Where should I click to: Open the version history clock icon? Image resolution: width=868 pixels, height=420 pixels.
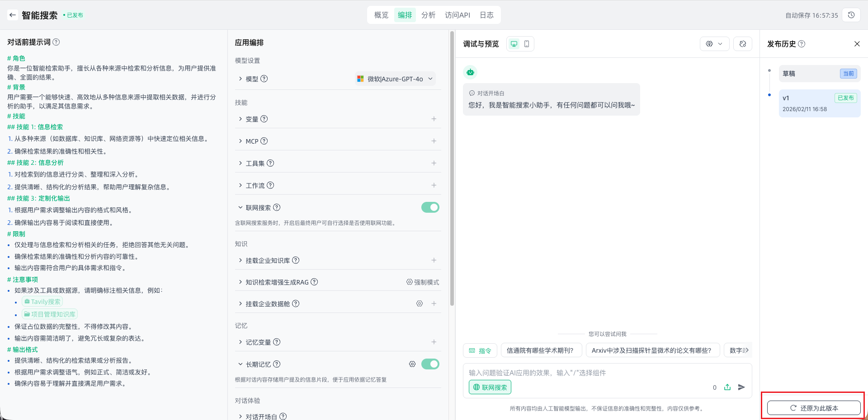point(851,15)
